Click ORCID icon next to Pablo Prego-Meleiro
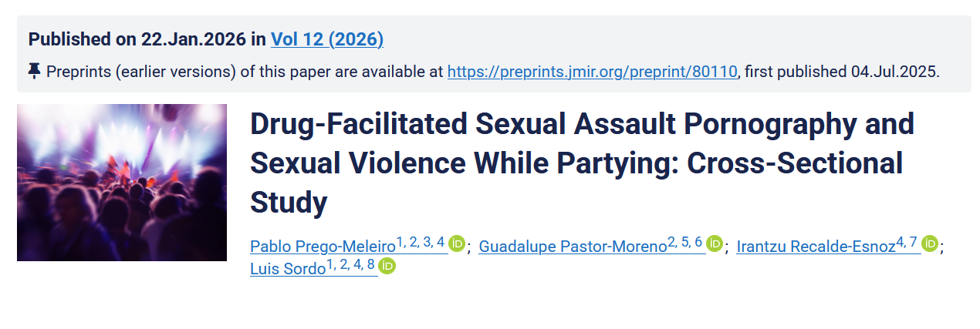 [457, 244]
